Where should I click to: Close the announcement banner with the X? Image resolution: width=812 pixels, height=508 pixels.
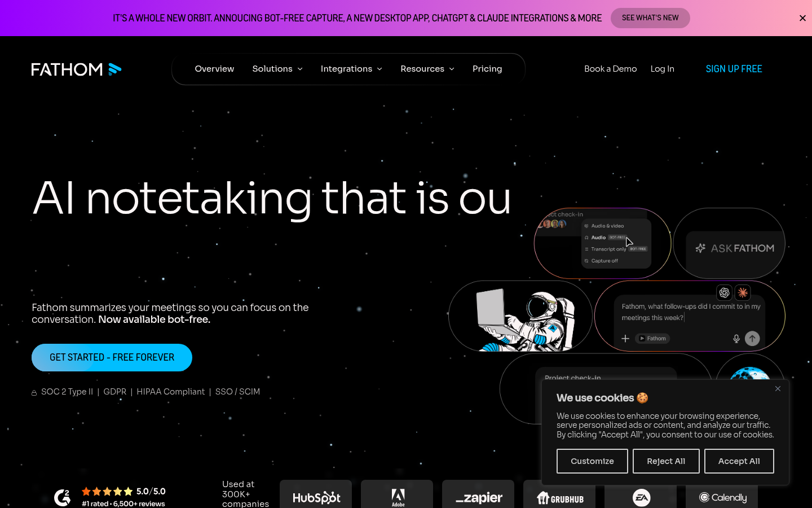[802, 18]
